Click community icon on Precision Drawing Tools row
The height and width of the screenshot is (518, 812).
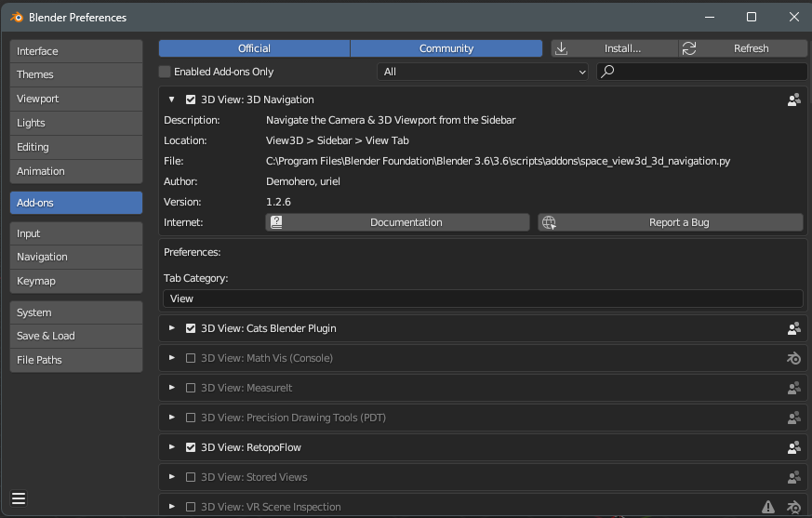tap(794, 418)
